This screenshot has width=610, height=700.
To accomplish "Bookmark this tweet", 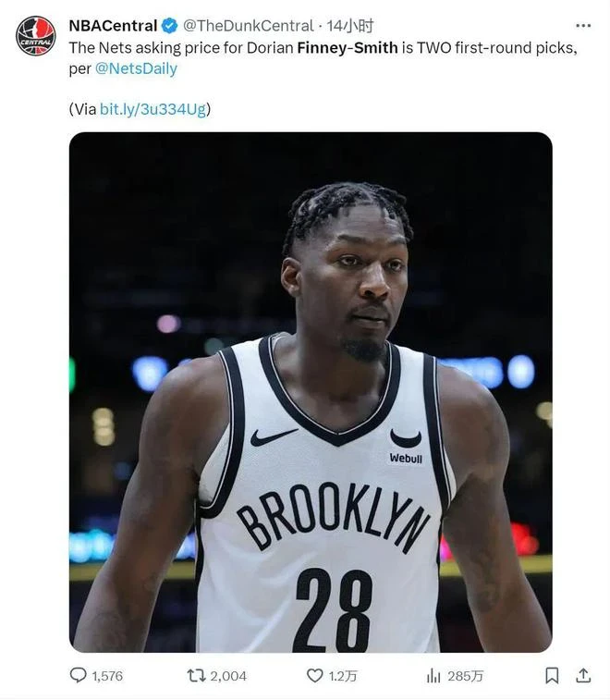I will 552,675.
